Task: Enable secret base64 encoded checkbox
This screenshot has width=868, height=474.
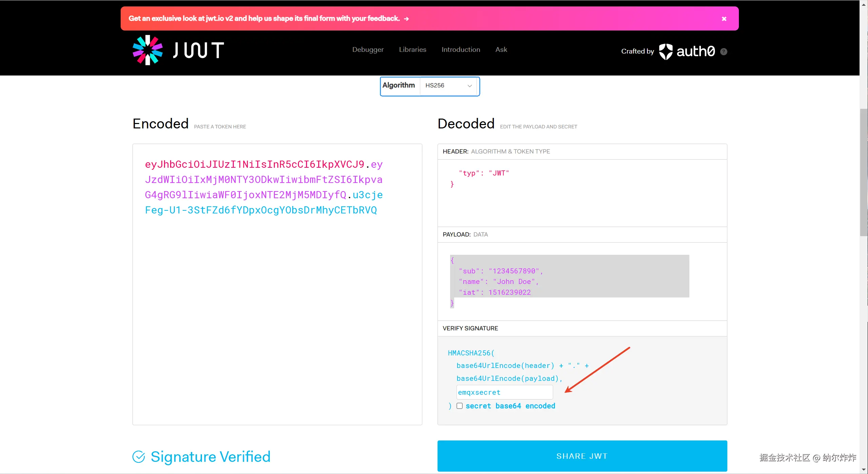Action: click(460, 406)
